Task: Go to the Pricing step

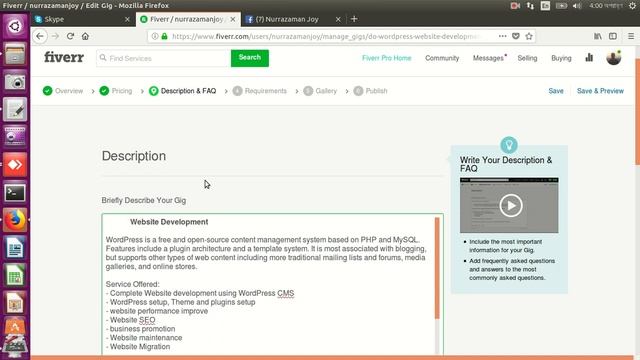Action: pyautogui.click(x=116, y=91)
